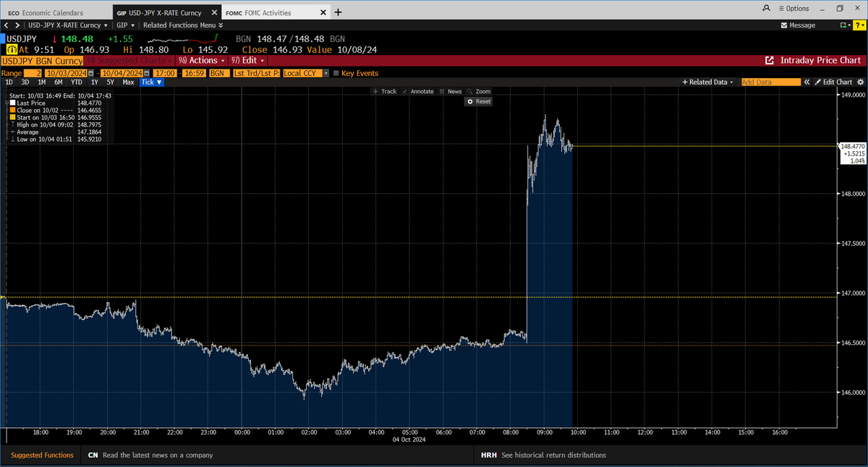Click the Suggested Functions label
This screenshot has width=868, height=467.
coord(42,455)
